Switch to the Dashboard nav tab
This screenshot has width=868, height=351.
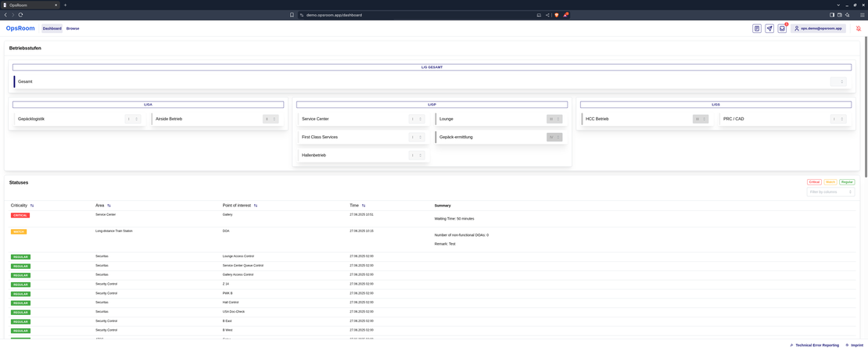pos(52,28)
